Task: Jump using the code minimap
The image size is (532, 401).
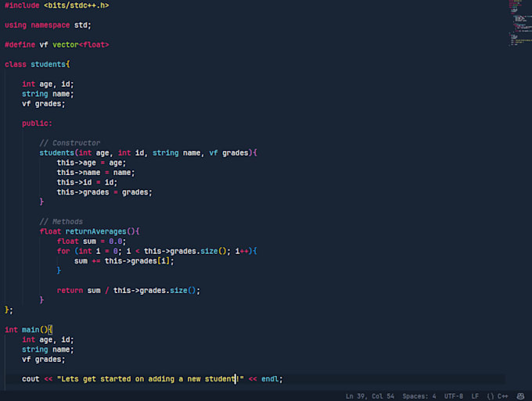Action: (519, 23)
